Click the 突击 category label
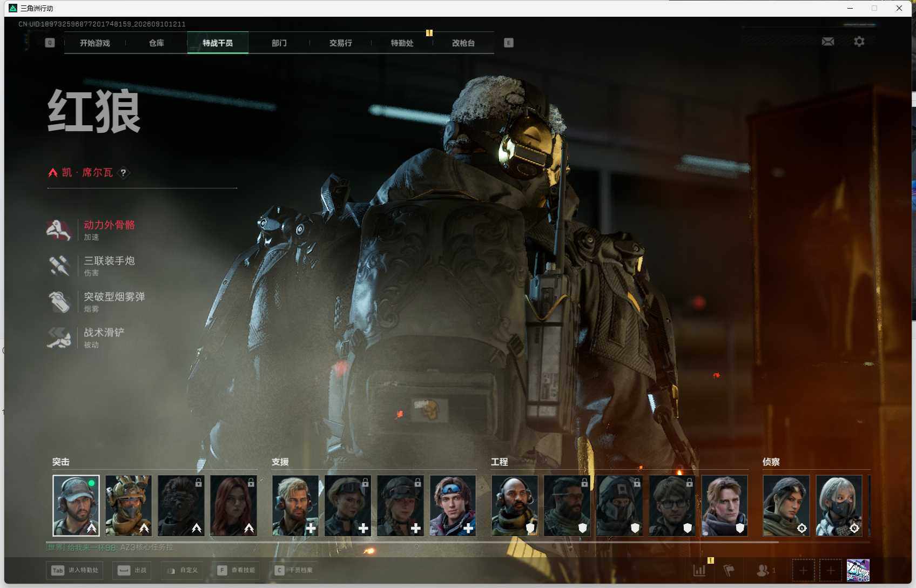This screenshot has height=588, width=916. coord(61,462)
